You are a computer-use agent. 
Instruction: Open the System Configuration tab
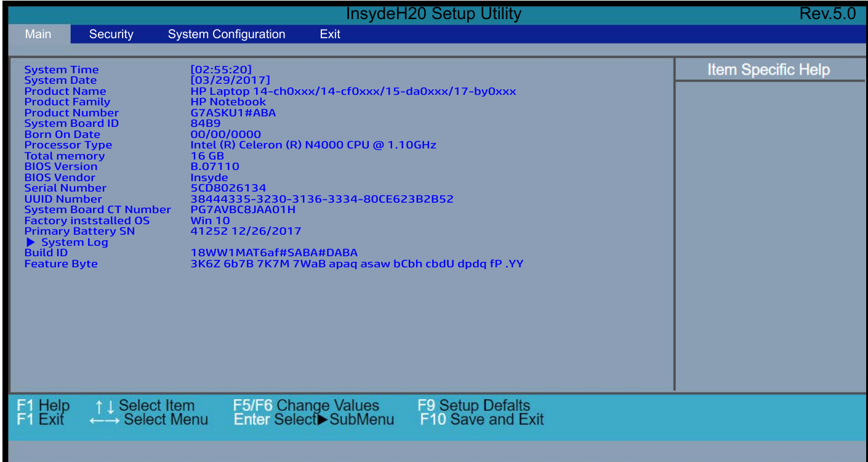(227, 34)
